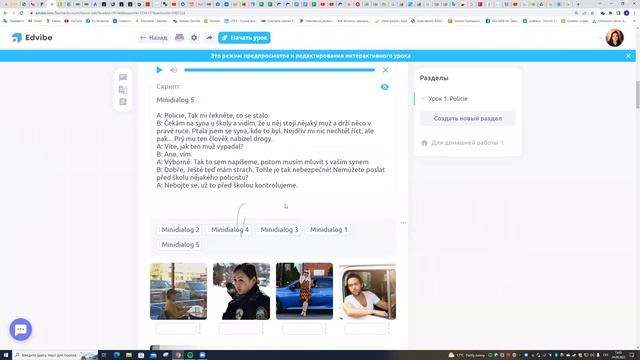Image resolution: width=640 pixels, height=360 pixels.
Task: Open the purple presentation icon next to Назад
Action: (x=179, y=38)
